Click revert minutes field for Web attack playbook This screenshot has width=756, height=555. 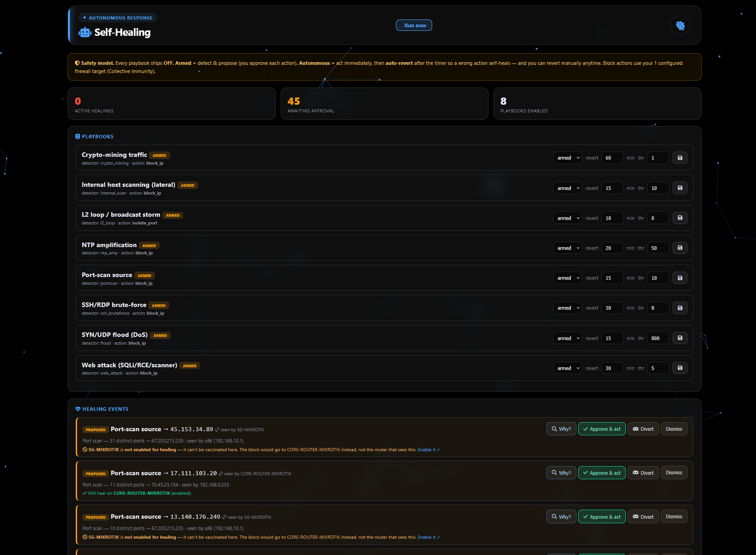click(612, 368)
